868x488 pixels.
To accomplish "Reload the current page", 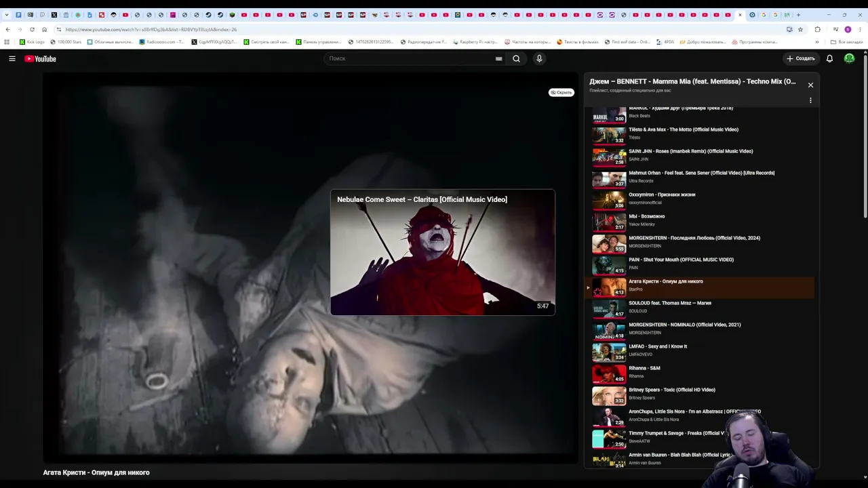I will point(32,29).
